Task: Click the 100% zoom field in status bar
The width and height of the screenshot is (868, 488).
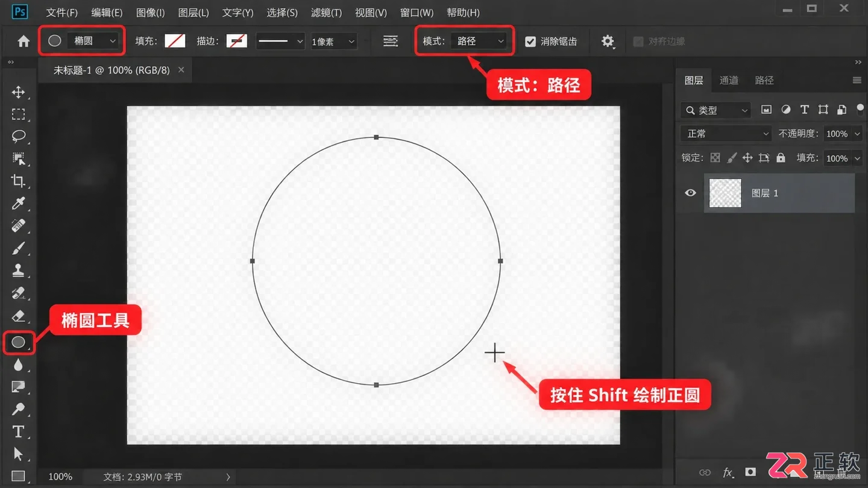Action: (60, 477)
